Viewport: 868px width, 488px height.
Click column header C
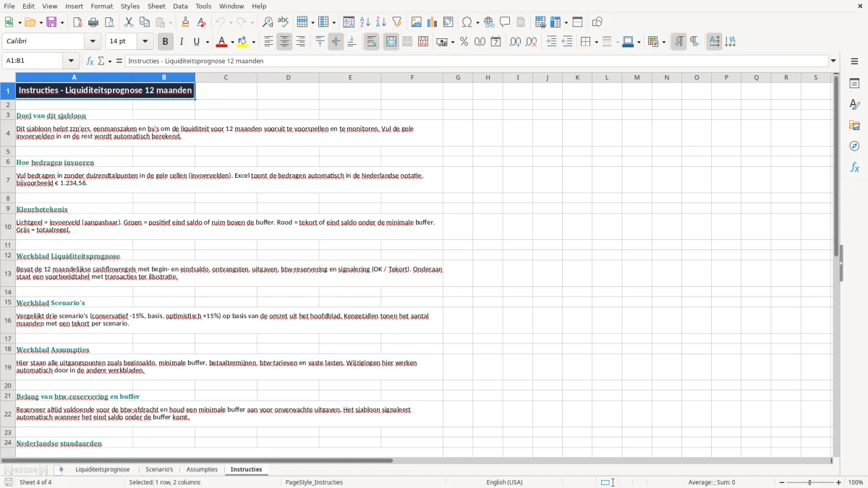pyautogui.click(x=226, y=77)
